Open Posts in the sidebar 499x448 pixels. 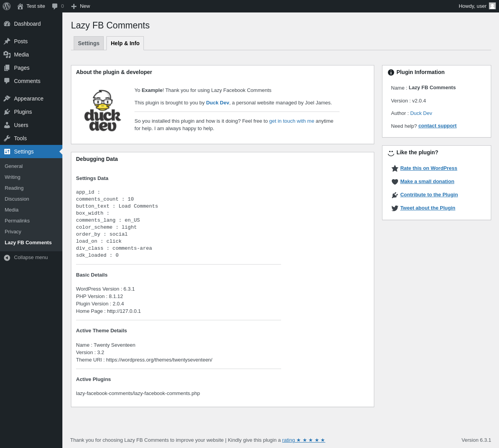click(31, 41)
